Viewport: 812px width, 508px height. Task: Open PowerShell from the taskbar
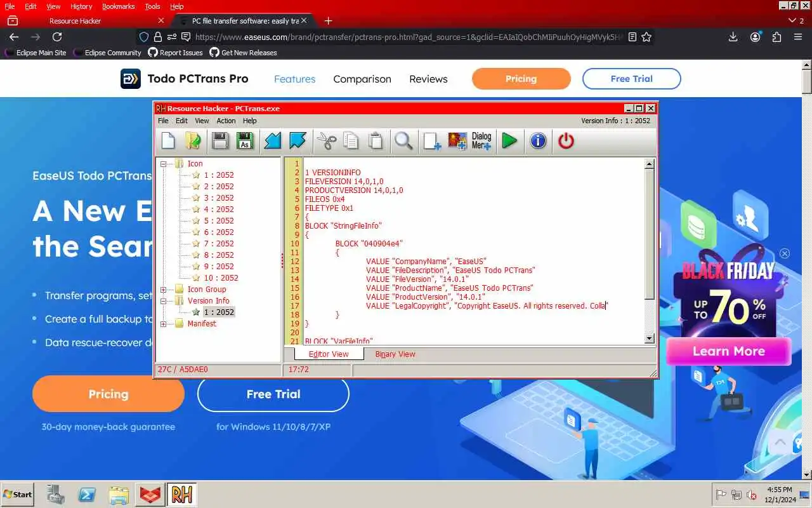(x=87, y=494)
